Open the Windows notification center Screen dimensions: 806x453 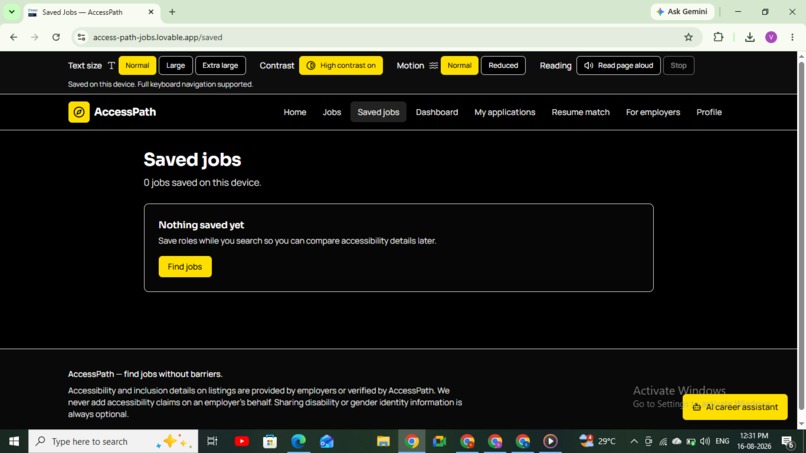coord(787,441)
